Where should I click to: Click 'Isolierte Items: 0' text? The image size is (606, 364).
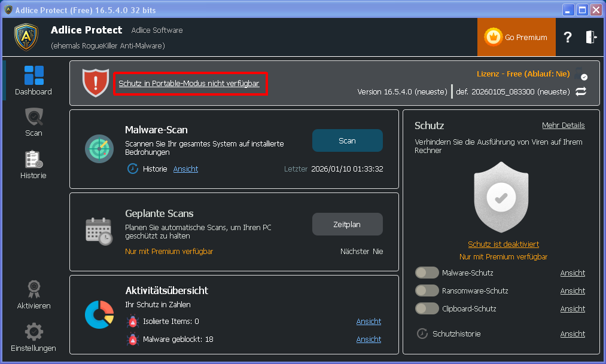pyautogui.click(x=171, y=321)
